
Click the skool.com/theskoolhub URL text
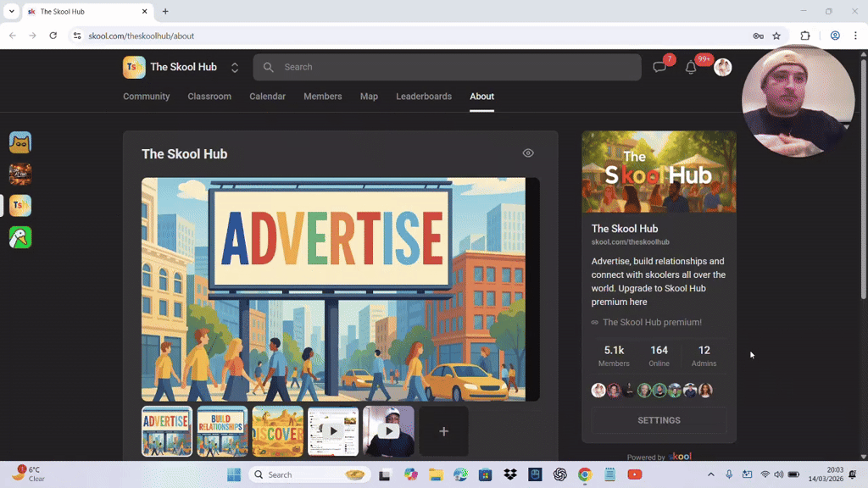click(x=630, y=241)
